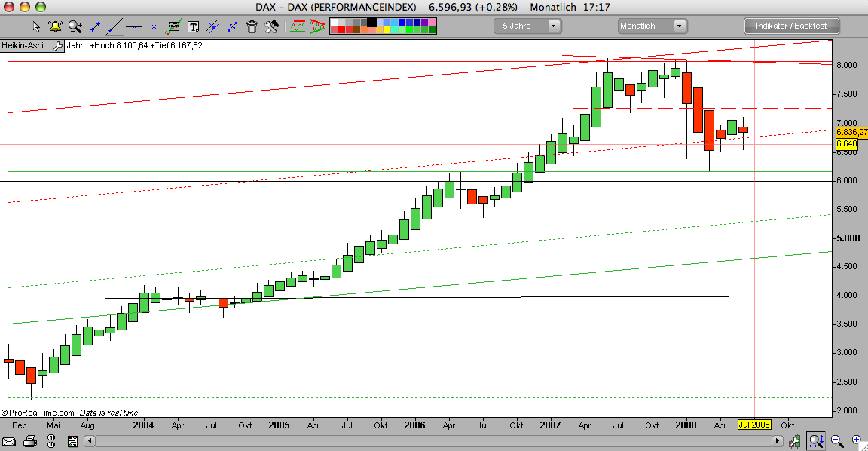Open Heikin-Ashi wrench settings

pyautogui.click(x=57, y=46)
